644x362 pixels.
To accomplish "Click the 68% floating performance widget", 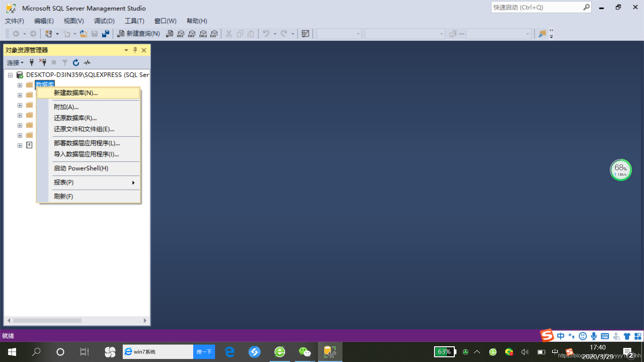I will click(x=621, y=170).
